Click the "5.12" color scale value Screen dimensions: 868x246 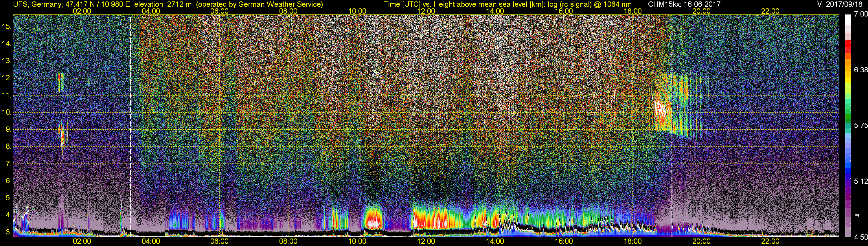(x=861, y=181)
